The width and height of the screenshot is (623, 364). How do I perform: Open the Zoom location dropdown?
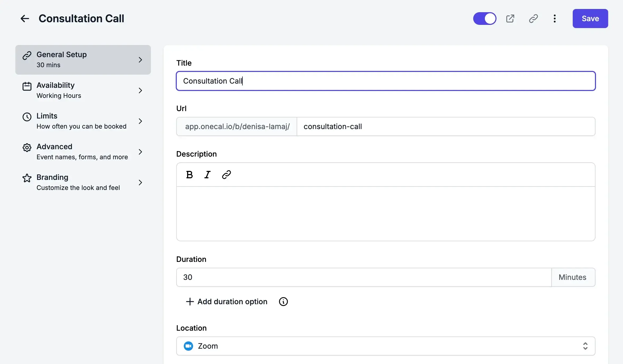585,346
